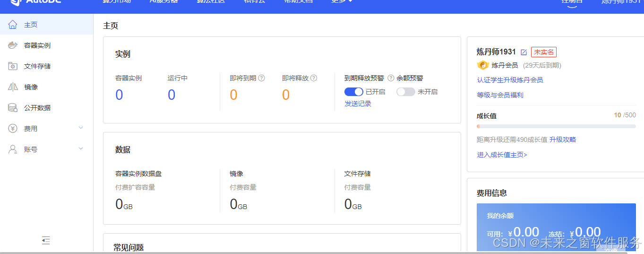Image resolution: width=644 pixels, height=254 pixels.
Task: Click the 10 /500 growth value text
Action: tap(625, 115)
